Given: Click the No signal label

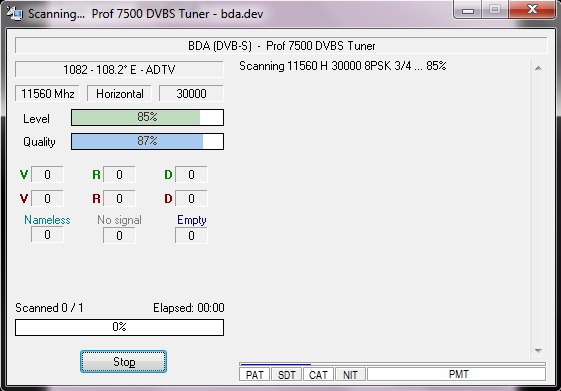Looking at the screenshot, I should coord(119,220).
